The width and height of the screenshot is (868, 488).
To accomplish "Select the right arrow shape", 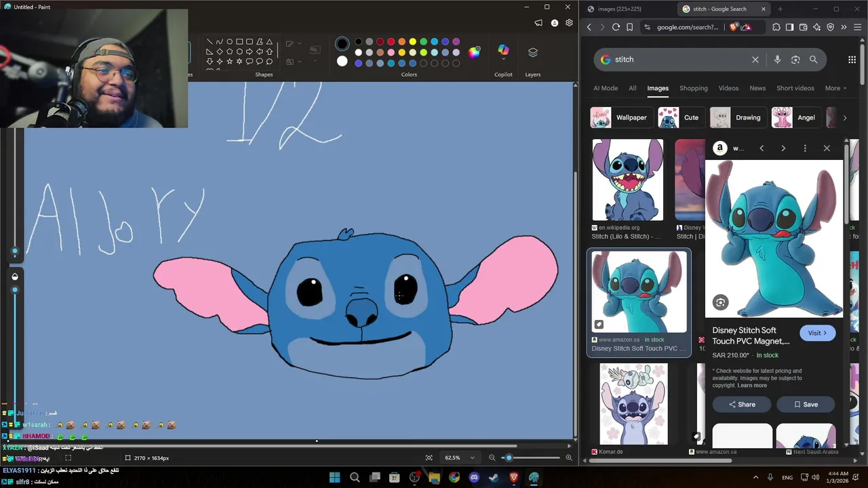I will 250,52.
